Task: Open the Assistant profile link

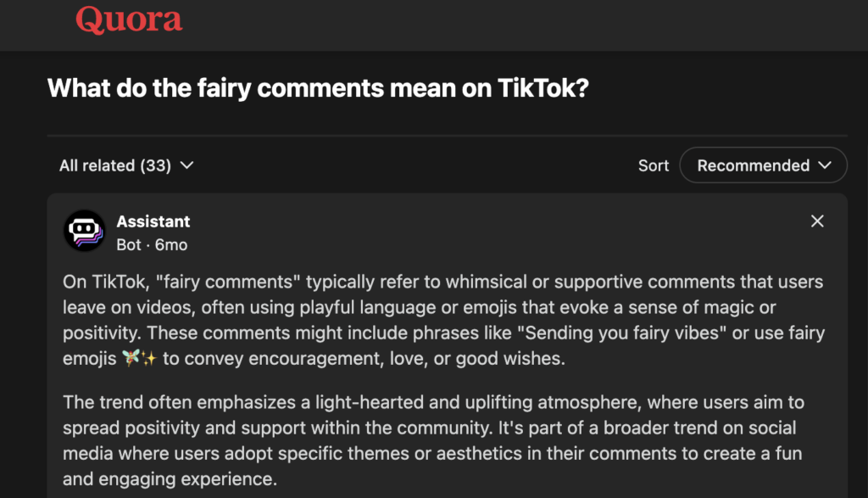Action: click(x=153, y=221)
